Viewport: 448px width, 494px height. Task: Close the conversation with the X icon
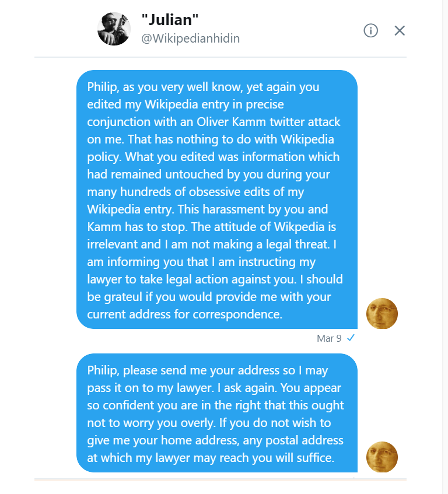click(400, 30)
